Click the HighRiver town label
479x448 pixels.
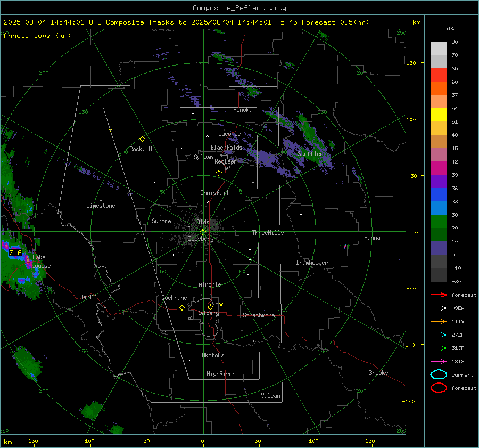click(x=221, y=374)
